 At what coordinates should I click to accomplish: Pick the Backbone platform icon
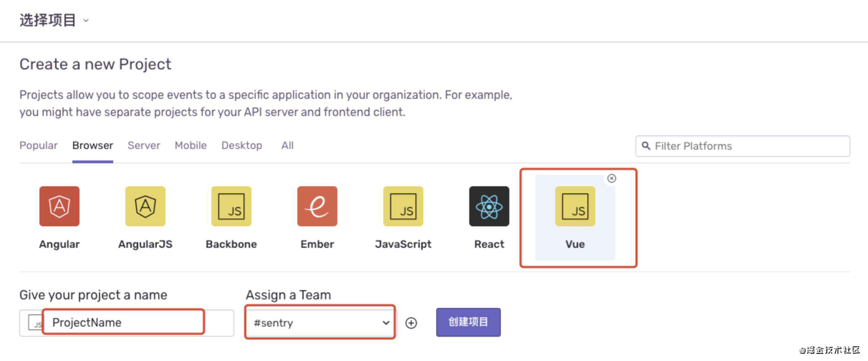[x=231, y=206]
